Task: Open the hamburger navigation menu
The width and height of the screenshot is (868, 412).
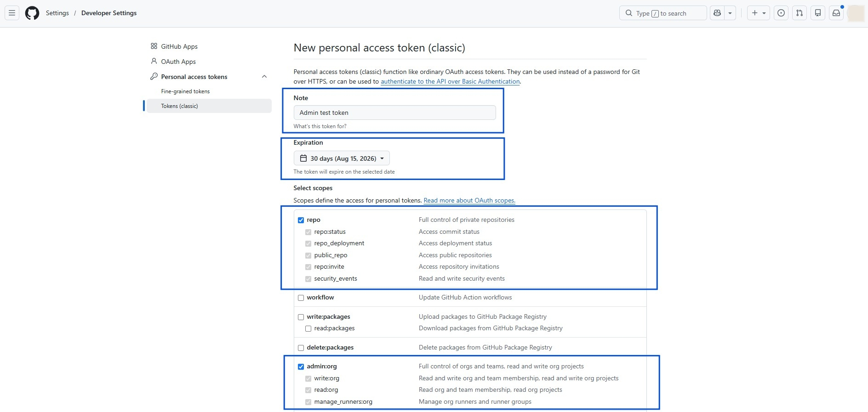Action: pos(12,13)
